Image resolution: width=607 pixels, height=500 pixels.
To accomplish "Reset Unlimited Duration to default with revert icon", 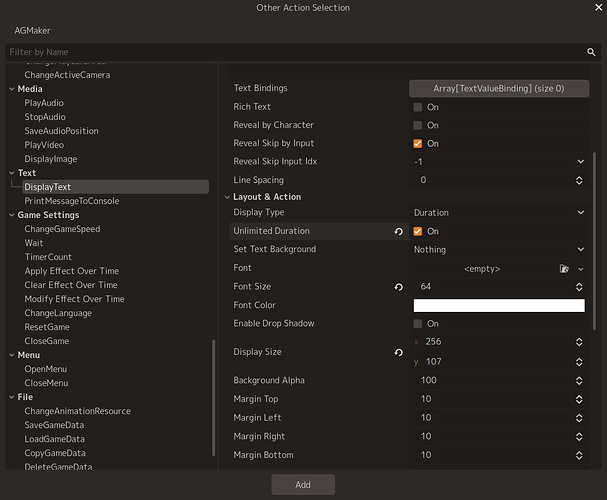I will (x=398, y=231).
